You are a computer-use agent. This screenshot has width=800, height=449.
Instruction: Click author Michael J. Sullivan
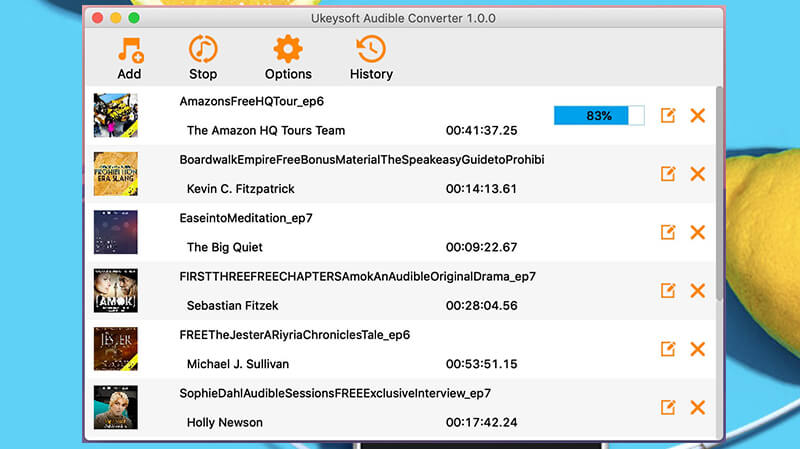(x=238, y=364)
